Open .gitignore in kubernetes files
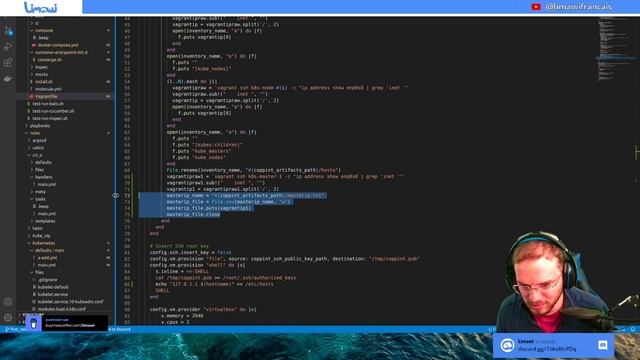The image size is (640, 360). [47, 280]
